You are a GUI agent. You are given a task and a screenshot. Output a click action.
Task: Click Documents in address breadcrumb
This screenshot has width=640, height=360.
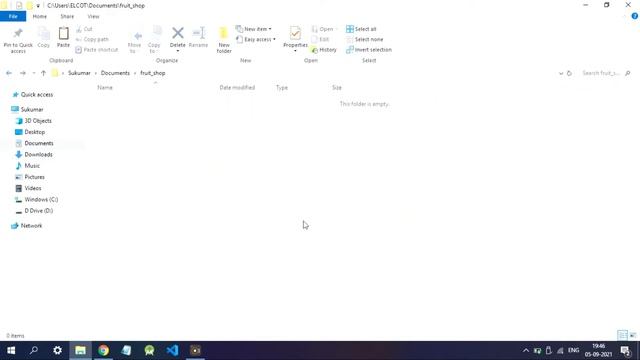115,73
